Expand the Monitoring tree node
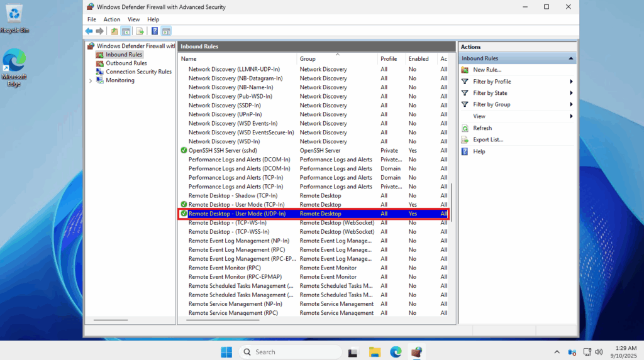The width and height of the screenshot is (644, 360). pyautogui.click(x=91, y=80)
